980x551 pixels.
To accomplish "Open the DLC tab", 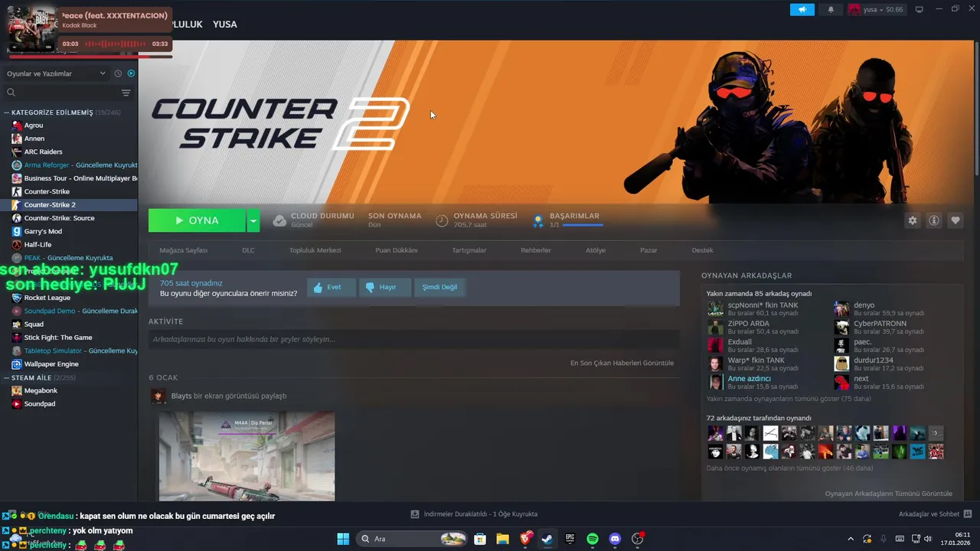I will 248,250.
